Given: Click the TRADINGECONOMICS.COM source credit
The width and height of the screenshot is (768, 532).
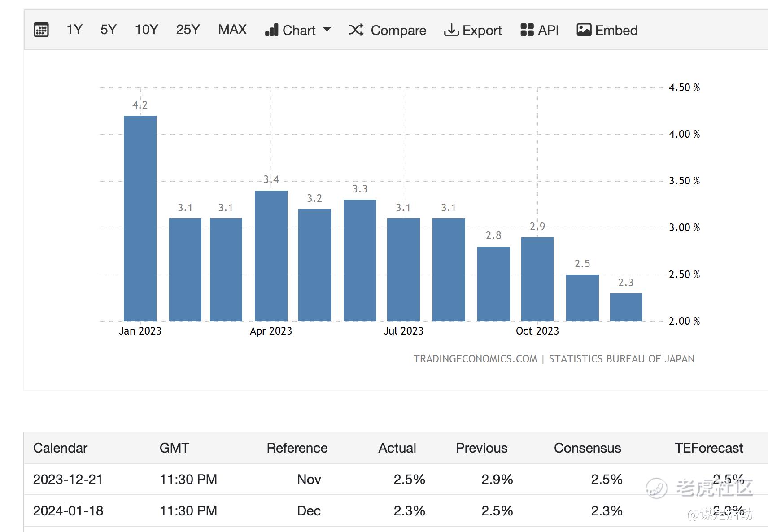Looking at the screenshot, I should point(475,359).
